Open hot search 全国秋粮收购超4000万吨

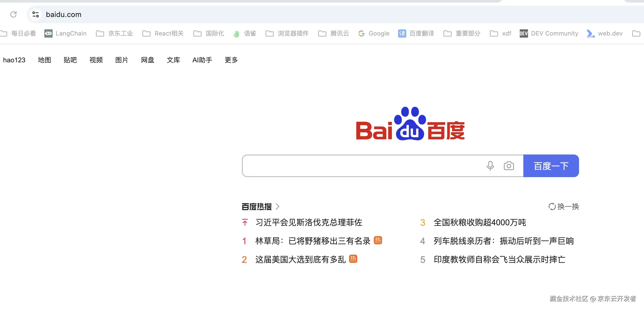[480, 222]
